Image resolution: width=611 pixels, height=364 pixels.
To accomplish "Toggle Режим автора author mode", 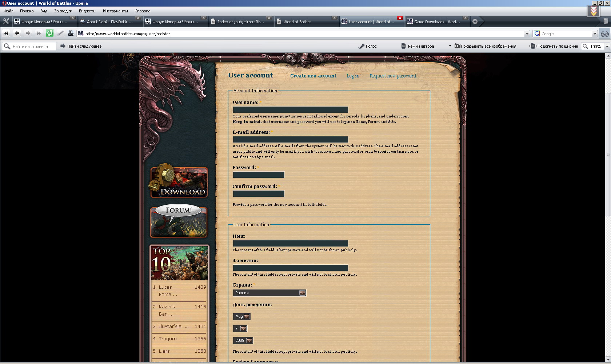I will (x=418, y=46).
